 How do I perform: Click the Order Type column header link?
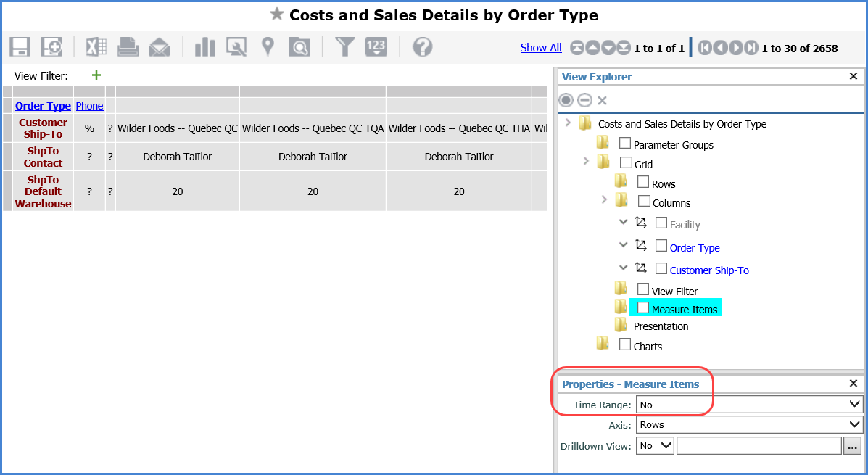[x=43, y=106]
